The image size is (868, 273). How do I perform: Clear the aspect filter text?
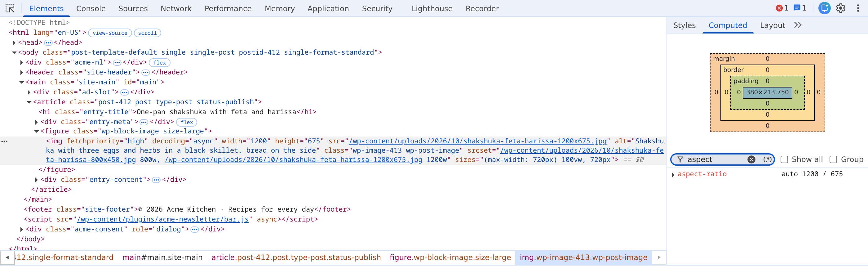coord(751,159)
